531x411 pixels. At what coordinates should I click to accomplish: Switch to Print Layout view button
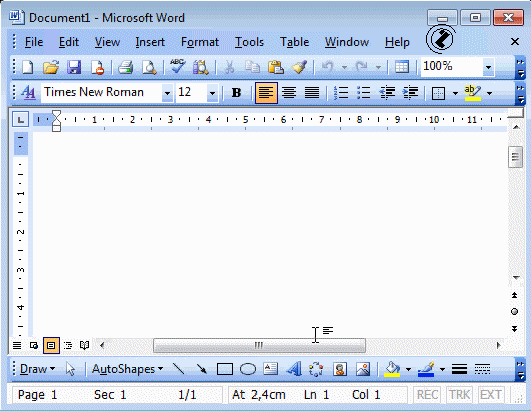click(x=51, y=345)
